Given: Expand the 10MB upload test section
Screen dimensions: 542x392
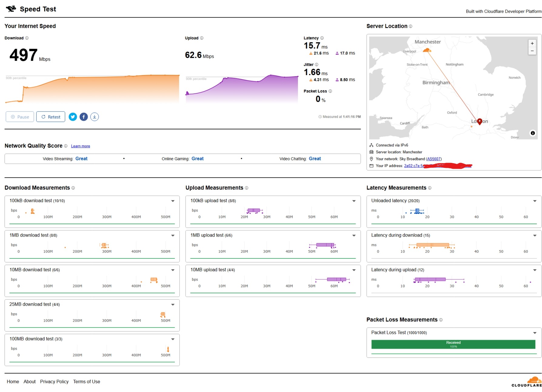Looking at the screenshot, I should click(354, 270).
